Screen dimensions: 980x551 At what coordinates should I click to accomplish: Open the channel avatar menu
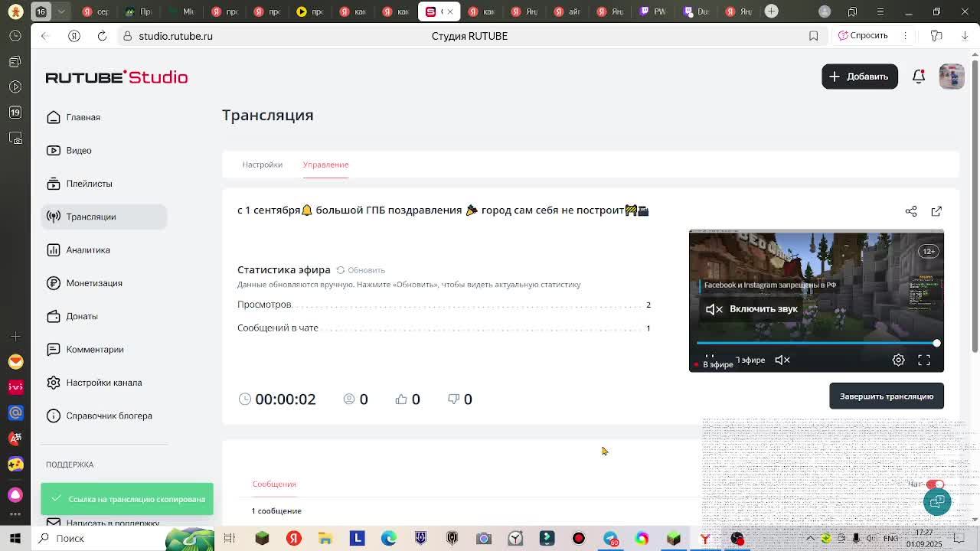pyautogui.click(x=952, y=77)
